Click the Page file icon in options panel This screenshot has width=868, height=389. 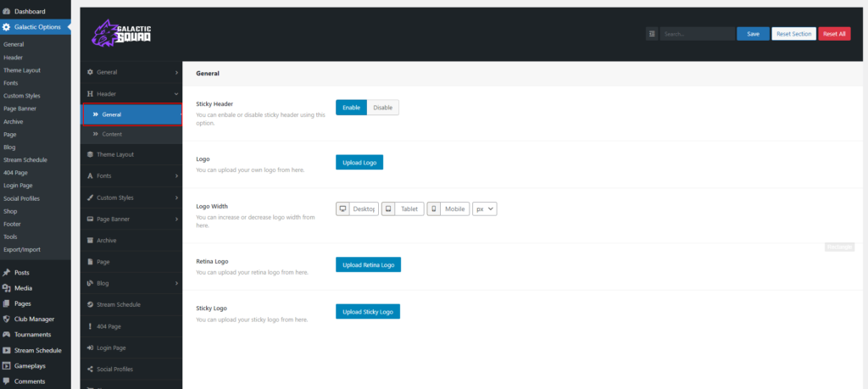click(x=90, y=262)
